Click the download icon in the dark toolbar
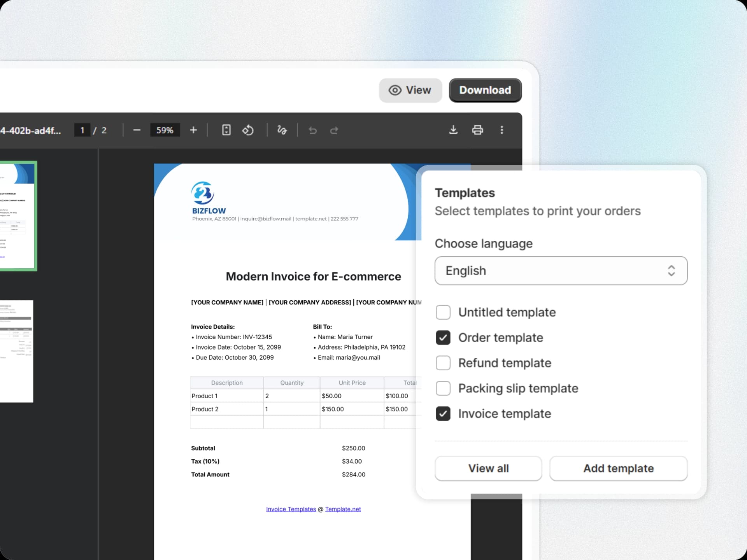The height and width of the screenshot is (560, 747). pos(453,130)
